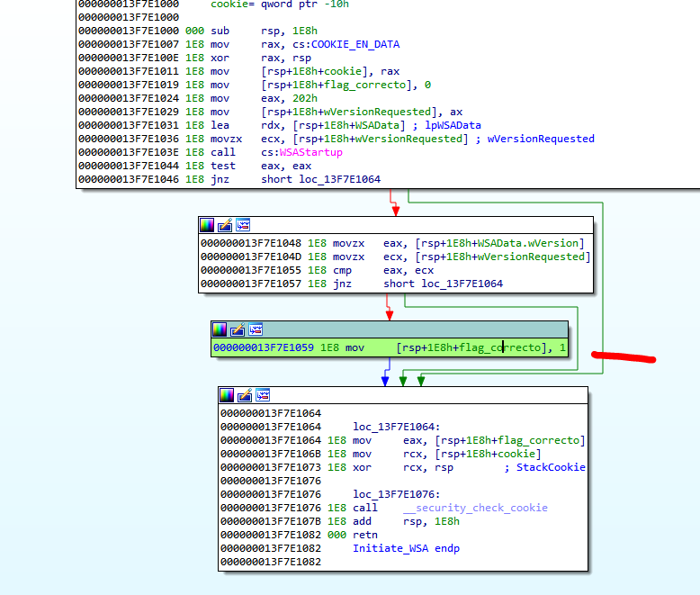The width and height of the screenshot is (700, 595).
Task: Click pencil icon on highlighted green block
Action: [237, 329]
